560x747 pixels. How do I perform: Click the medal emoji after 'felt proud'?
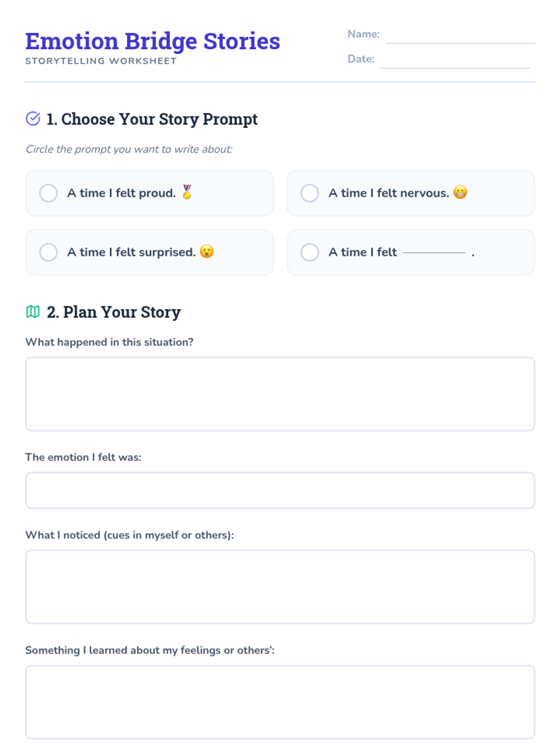[187, 192]
